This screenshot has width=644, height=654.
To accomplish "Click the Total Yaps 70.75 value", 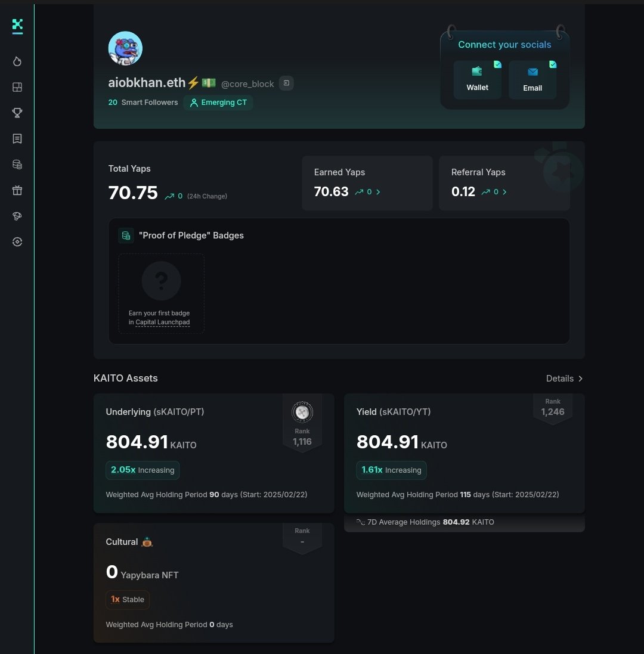I will click(x=133, y=193).
